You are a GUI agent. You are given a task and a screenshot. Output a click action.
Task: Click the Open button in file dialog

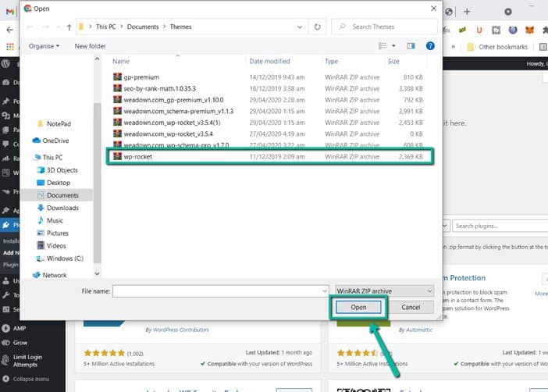[358, 307]
